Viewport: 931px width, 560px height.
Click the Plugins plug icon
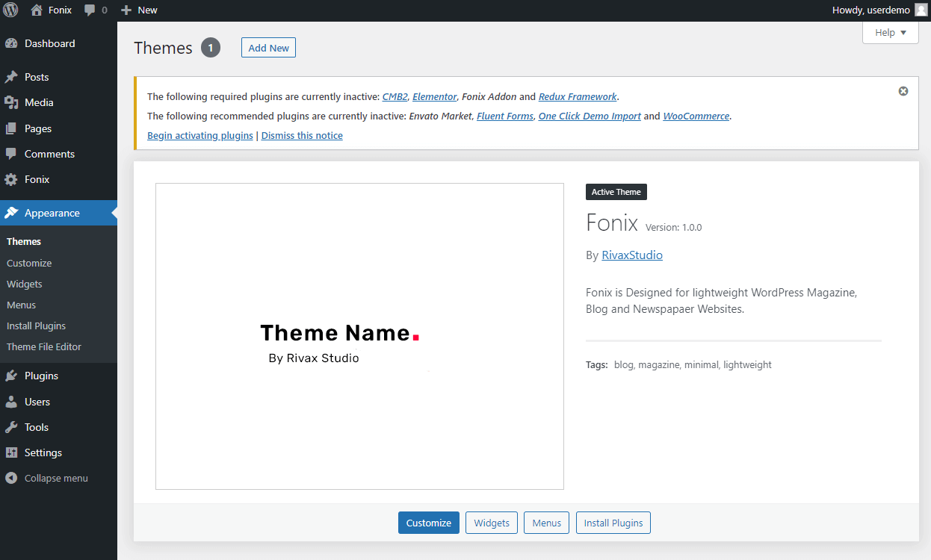pyautogui.click(x=11, y=376)
